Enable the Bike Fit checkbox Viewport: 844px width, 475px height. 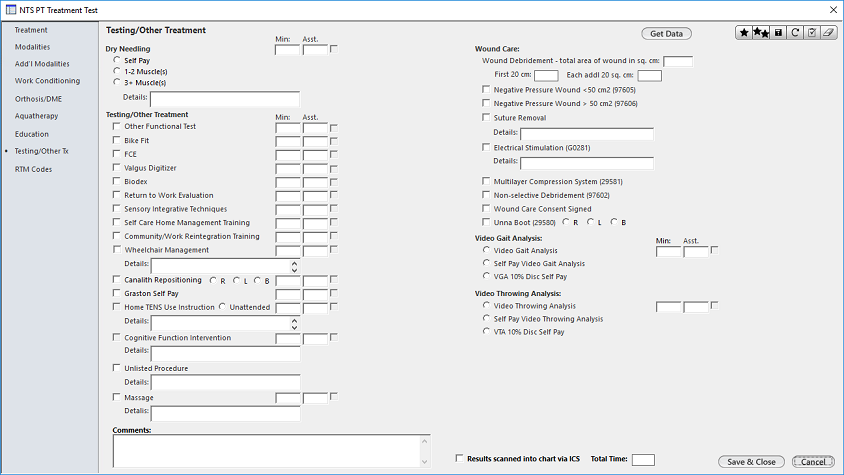coord(116,140)
